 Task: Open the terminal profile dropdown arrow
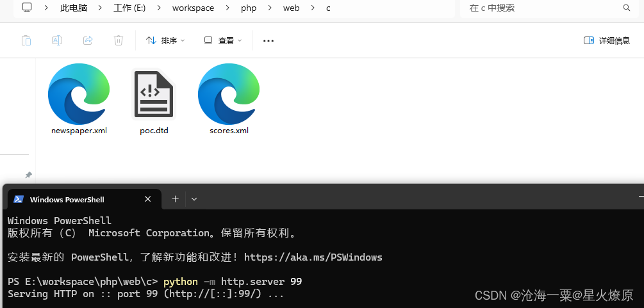coord(194,199)
